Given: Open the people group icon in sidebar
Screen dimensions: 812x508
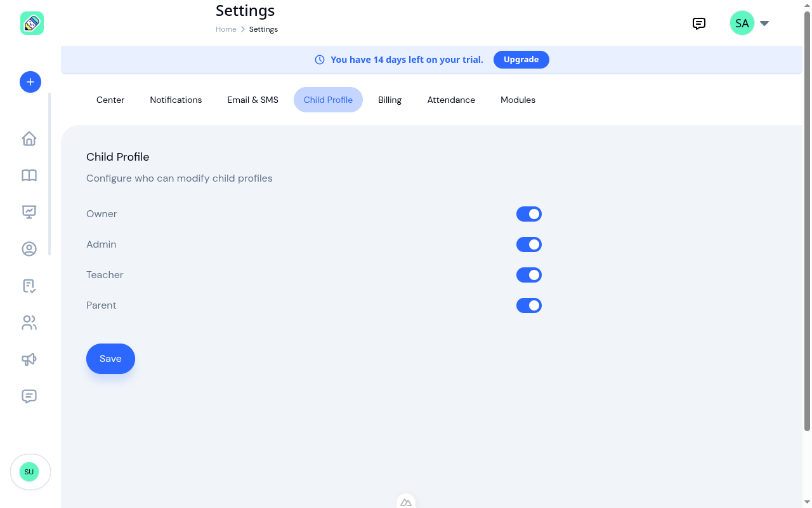Looking at the screenshot, I should tap(29, 323).
